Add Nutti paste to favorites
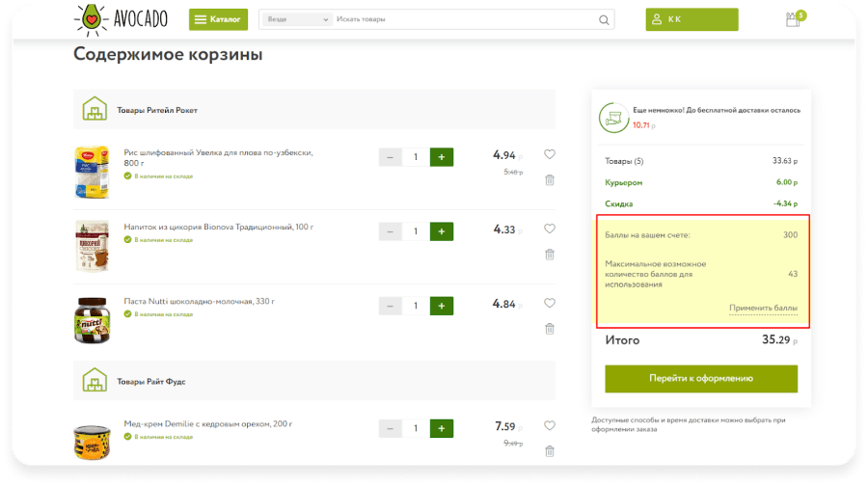This screenshot has height=486, width=868. 549,303
